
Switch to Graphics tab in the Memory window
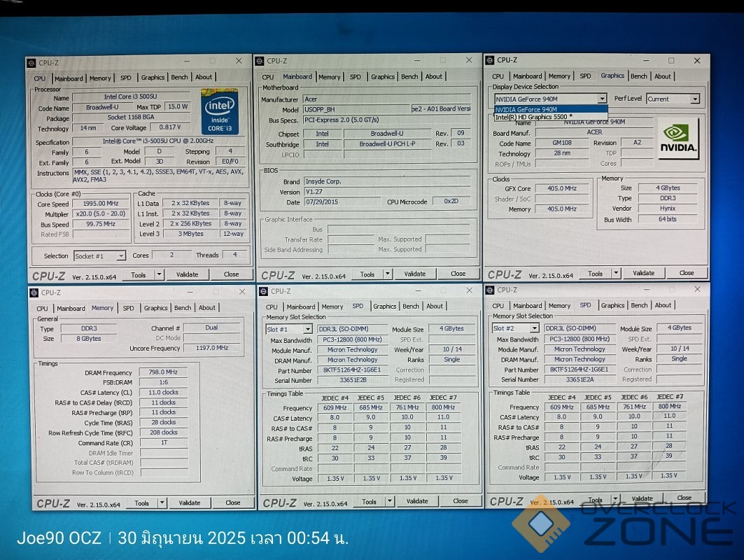pyautogui.click(x=155, y=307)
